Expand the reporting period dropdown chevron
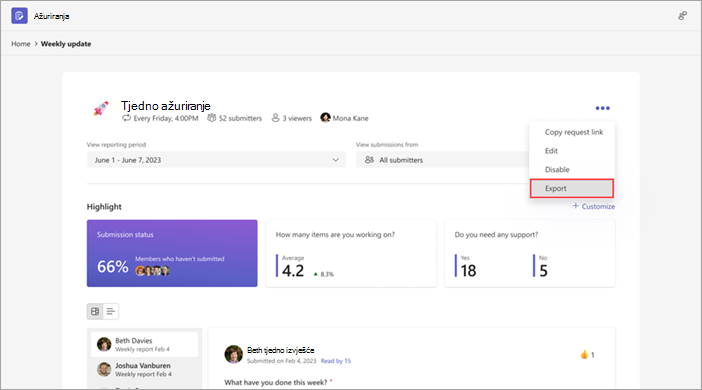 pos(335,160)
